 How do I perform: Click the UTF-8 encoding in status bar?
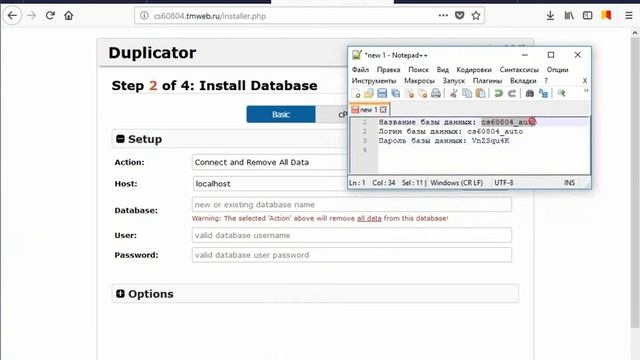click(504, 183)
